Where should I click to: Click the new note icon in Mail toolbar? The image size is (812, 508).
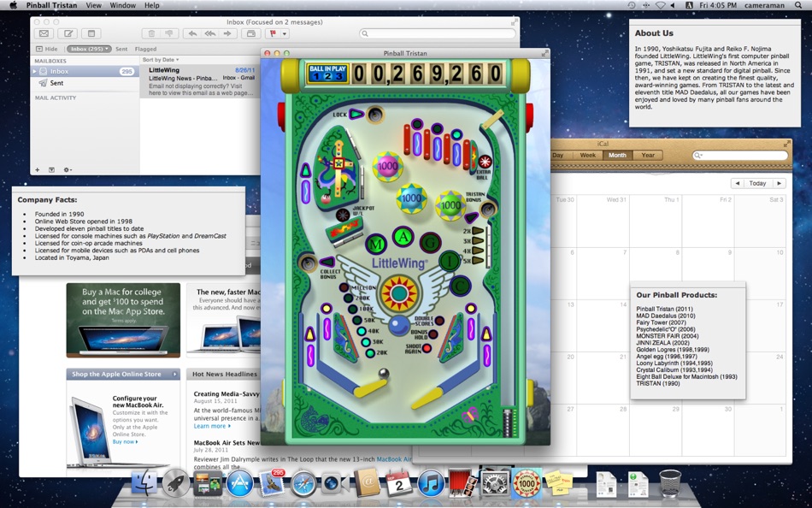click(x=91, y=33)
